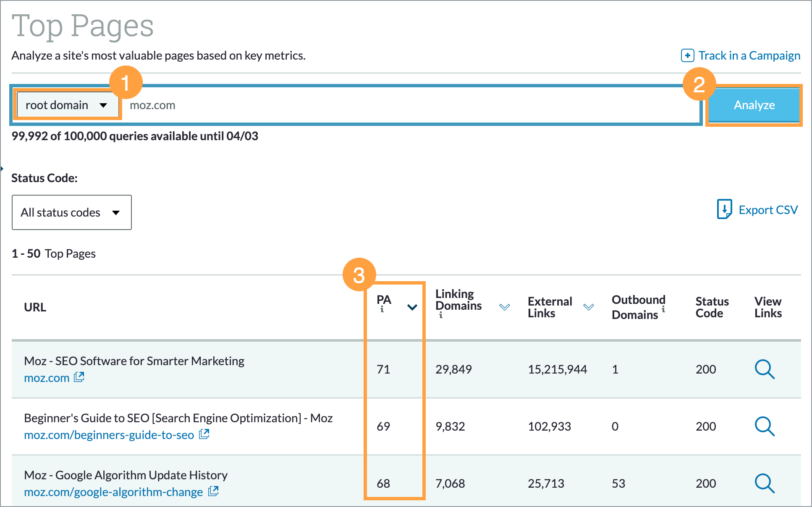Toggle sorting on External Links chevron
This screenshot has height=507, width=812.
coord(589,307)
